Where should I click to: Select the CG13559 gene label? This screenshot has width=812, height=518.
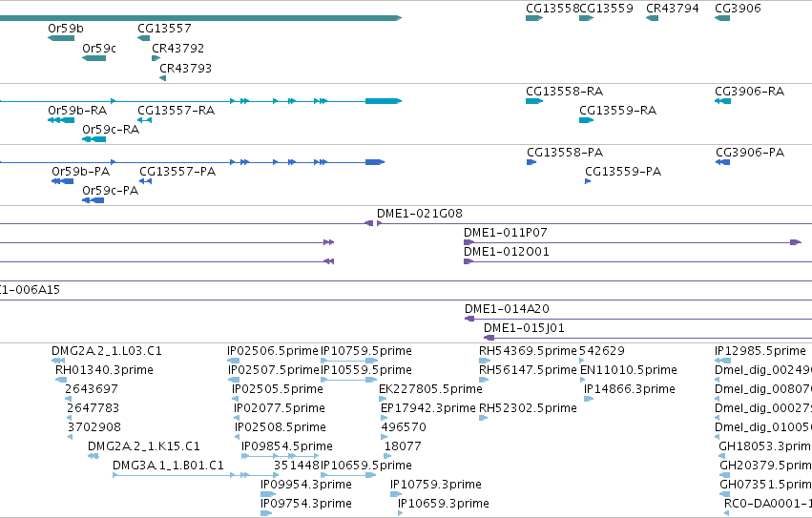(606, 9)
